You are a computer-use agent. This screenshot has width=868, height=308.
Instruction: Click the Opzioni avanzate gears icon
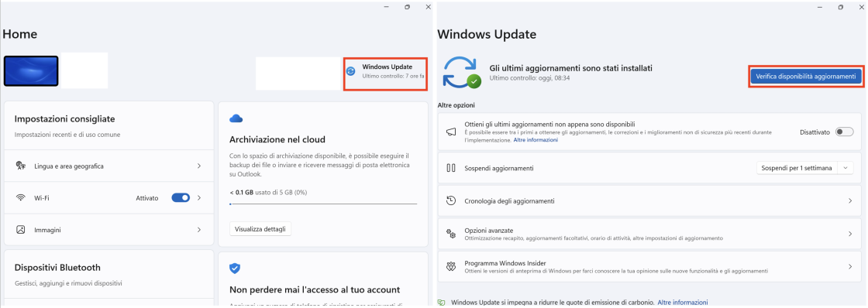tap(450, 234)
